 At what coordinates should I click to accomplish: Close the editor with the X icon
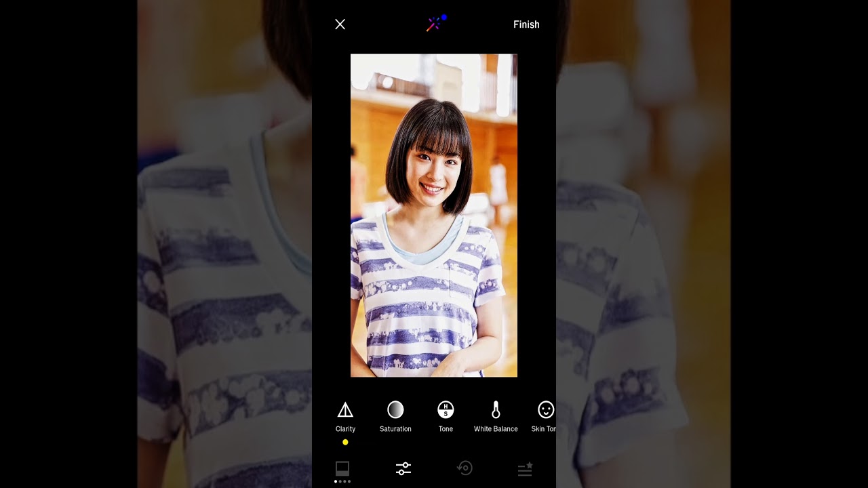click(340, 24)
